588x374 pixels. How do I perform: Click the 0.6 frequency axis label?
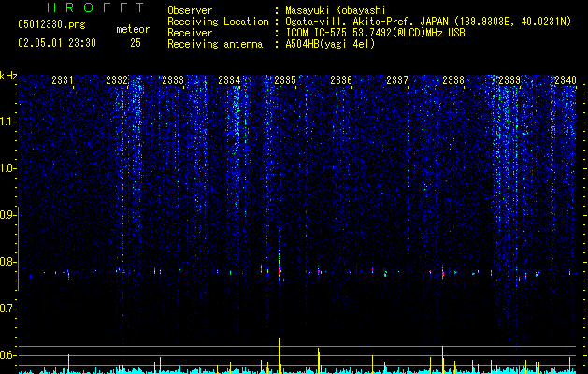7,355
